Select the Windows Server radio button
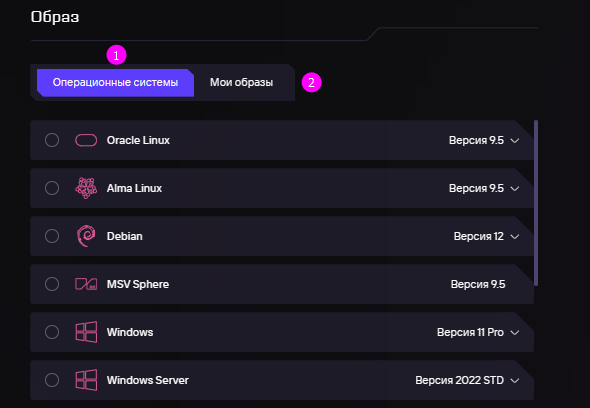This screenshot has height=408, width=590. (52, 380)
